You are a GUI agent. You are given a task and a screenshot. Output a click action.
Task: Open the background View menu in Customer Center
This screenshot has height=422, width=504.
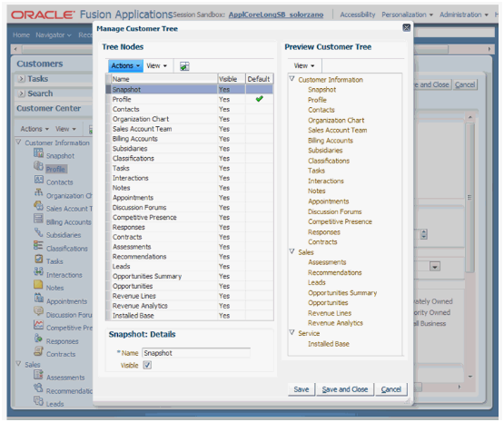(x=65, y=129)
